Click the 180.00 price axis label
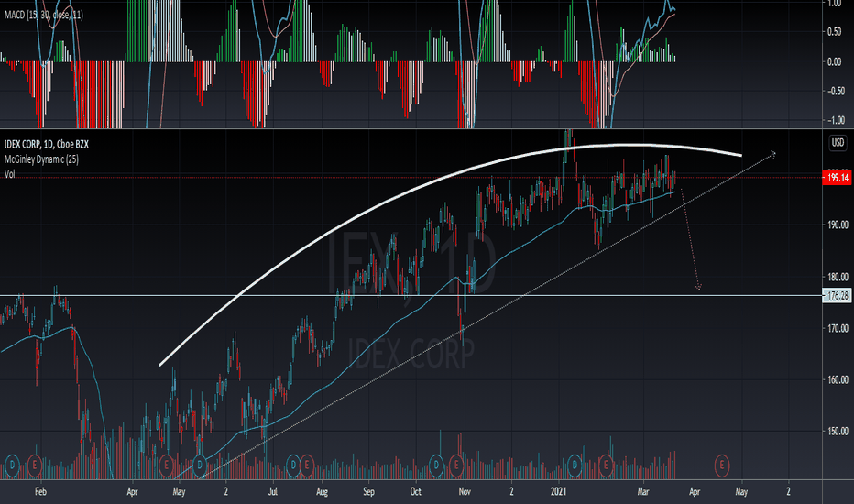The height and width of the screenshot is (504, 854). [838, 277]
